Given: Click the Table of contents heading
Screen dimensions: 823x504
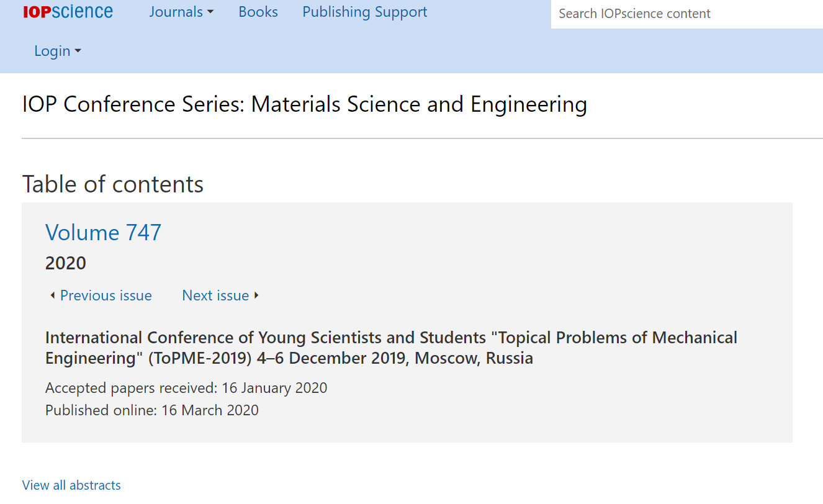Looking at the screenshot, I should click(x=113, y=184).
